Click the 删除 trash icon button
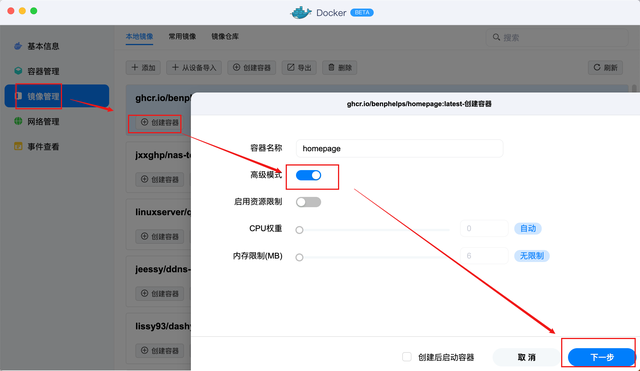The image size is (640, 371). [x=340, y=67]
